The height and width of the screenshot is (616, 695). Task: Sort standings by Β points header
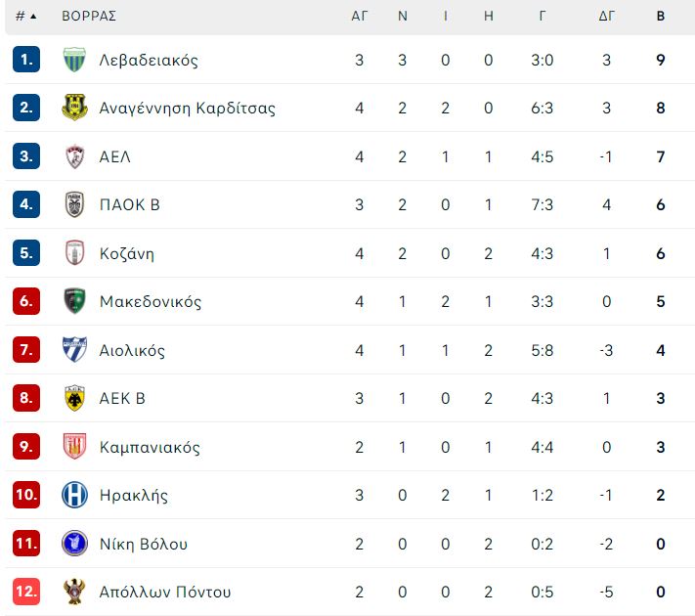(661, 17)
